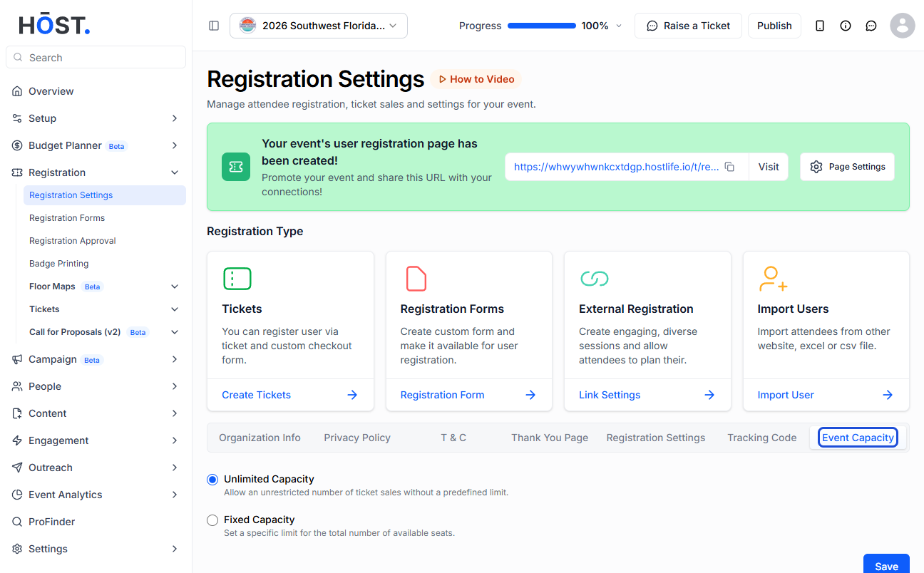The height and width of the screenshot is (573, 924).
Task: Open Page Settings
Action: pos(847,167)
